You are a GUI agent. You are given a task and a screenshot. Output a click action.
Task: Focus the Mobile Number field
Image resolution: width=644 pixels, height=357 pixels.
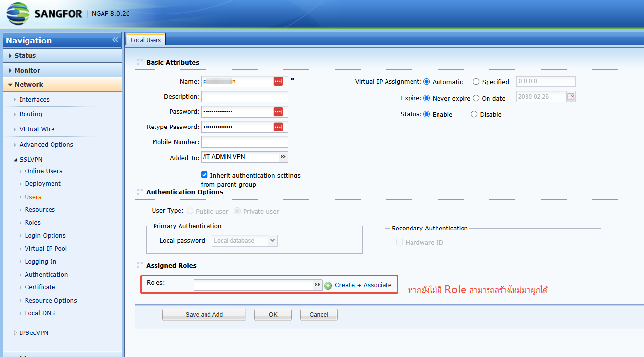245,142
